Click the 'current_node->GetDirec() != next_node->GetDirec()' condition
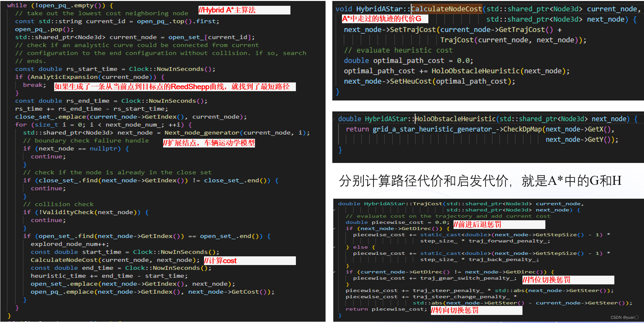This screenshot has height=323, width=644. 450,272
